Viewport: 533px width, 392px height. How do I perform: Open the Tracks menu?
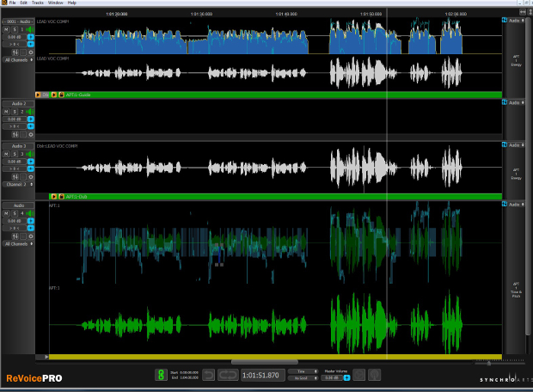point(38,3)
